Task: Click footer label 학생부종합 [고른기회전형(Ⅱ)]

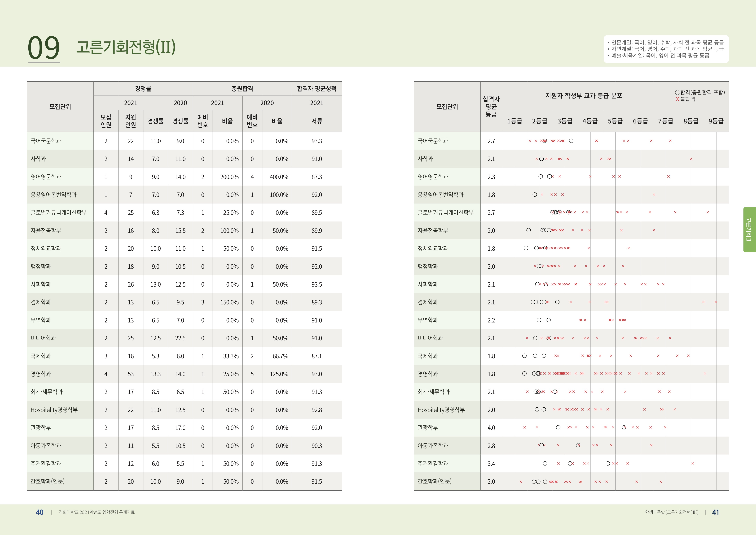Action: (x=671, y=512)
